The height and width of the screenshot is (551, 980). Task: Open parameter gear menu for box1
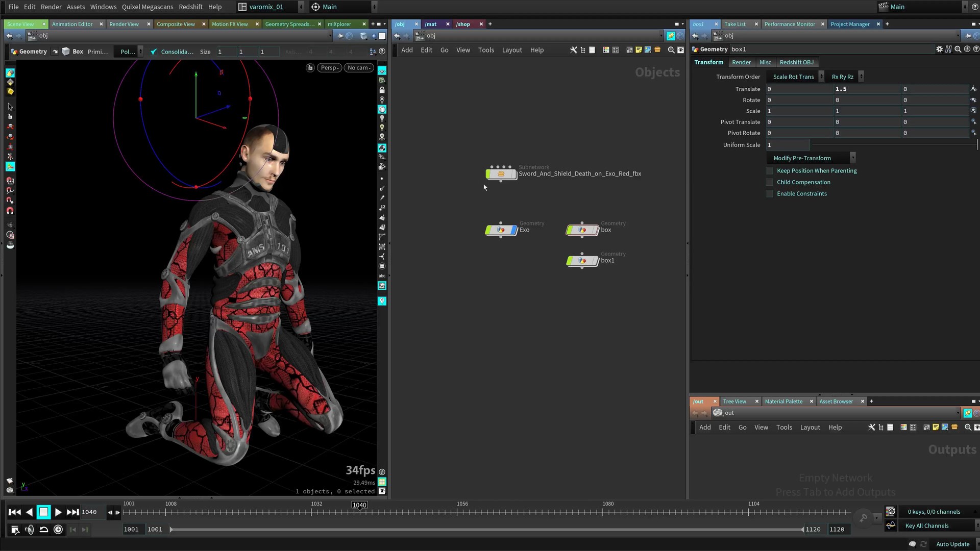[x=939, y=49]
